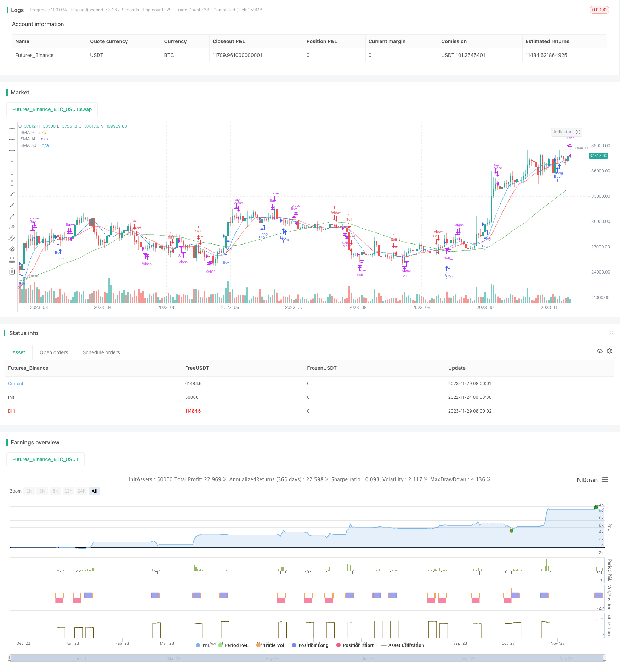The image size is (620, 672).
Task: Click the Comission value USDT:101.2545401
Action: (x=463, y=55)
